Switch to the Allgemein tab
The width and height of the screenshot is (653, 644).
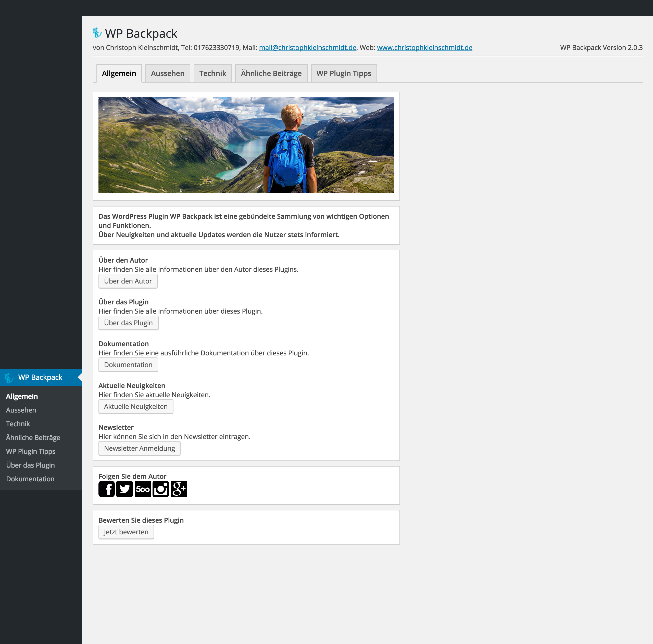tap(119, 73)
